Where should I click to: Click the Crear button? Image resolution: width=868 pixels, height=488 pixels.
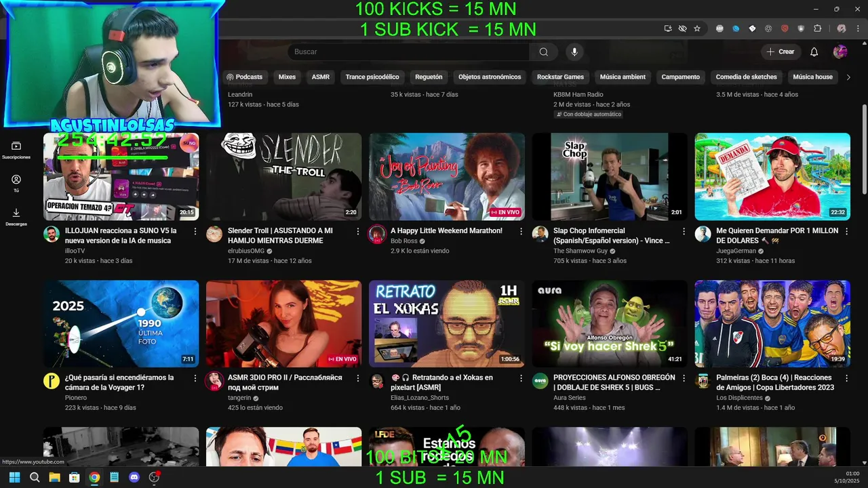[781, 52]
